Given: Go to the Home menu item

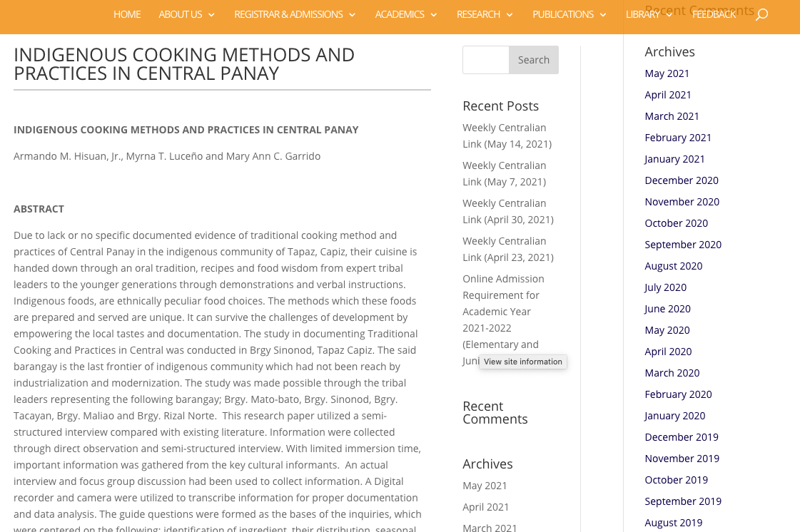Looking at the screenshot, I should coord(127,14).
